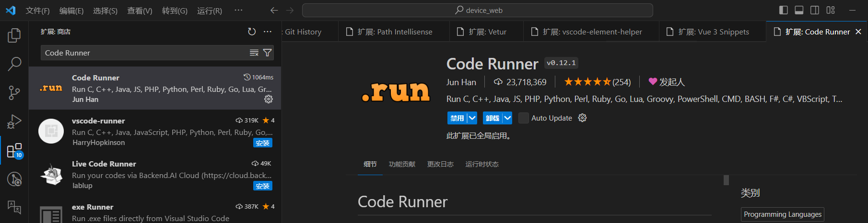Select the 运行时状态 tab

click(x=482, y=164)
